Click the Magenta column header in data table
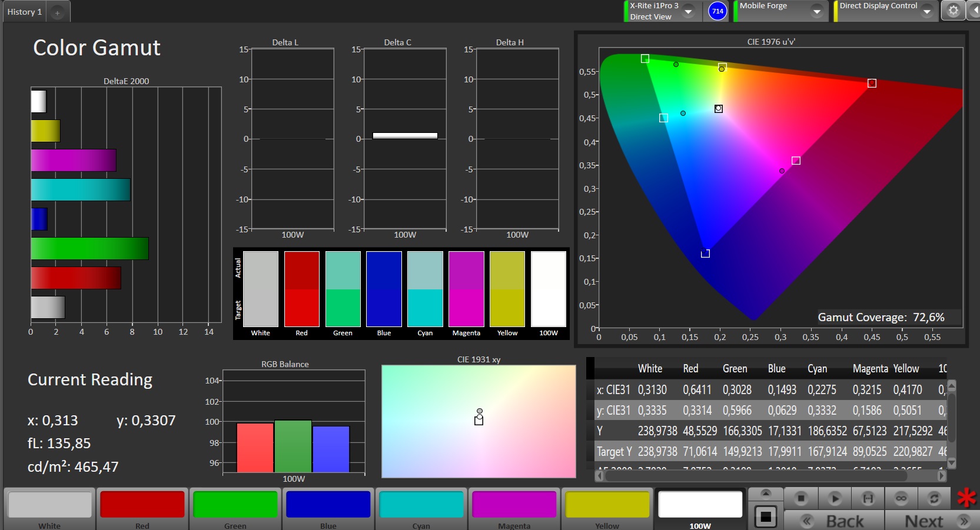Image resolution: width=980 pixels, height=530 pixels. click(x=870, y=369)
